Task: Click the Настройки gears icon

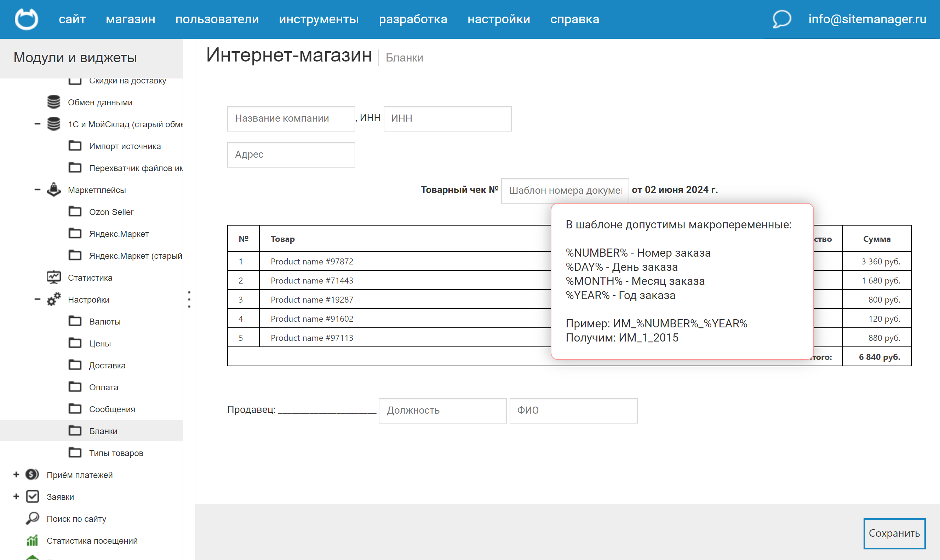Action: 54,299
